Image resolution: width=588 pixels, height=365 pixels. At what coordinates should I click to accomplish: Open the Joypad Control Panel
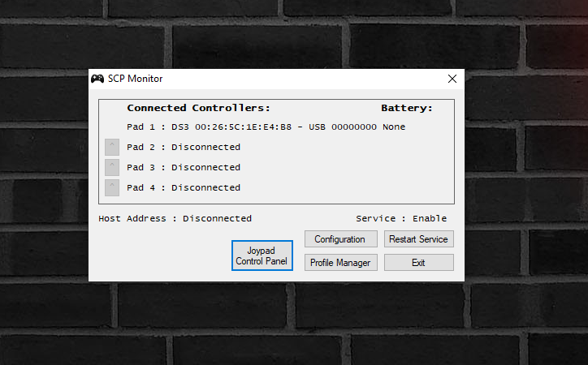click(x=262, y=255)
